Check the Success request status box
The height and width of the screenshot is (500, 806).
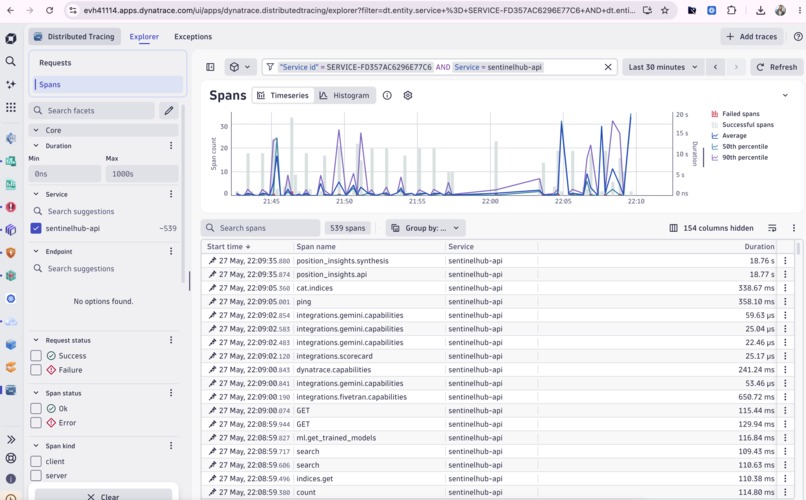tap(36, 356)
